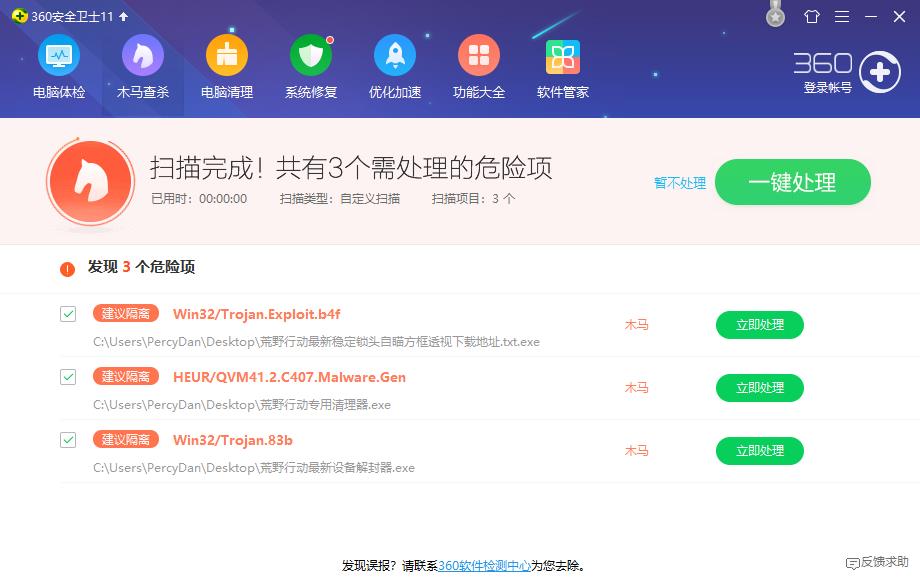Click 立即处理 for Win32/Trojan.83b
Viewport: 920px width, 580px height.
pyautogui.click(x=760, y=450)
